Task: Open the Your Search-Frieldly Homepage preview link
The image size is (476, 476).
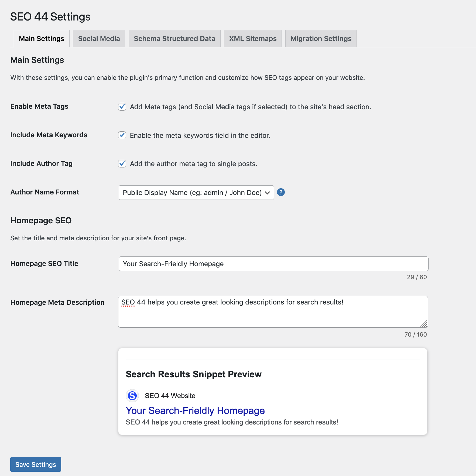Action: point(195,411)
